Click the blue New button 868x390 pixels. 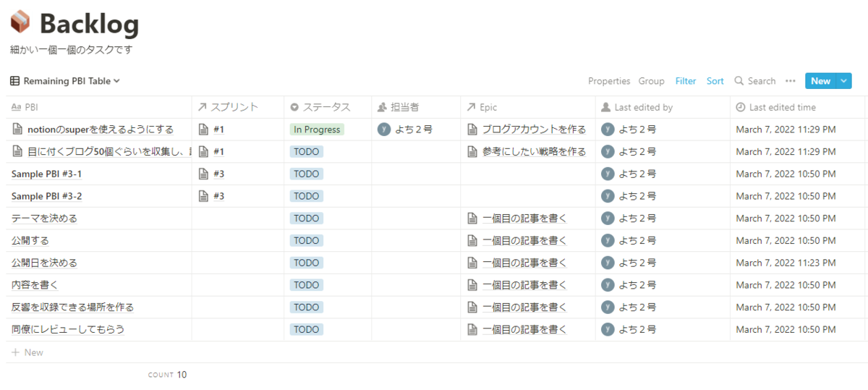point(820,81)
